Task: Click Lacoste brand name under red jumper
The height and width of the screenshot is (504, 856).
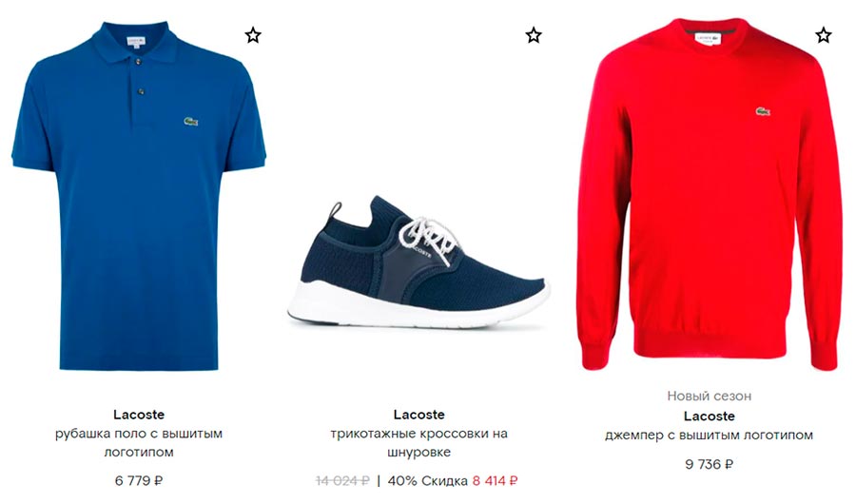Action: pos(710,417)
